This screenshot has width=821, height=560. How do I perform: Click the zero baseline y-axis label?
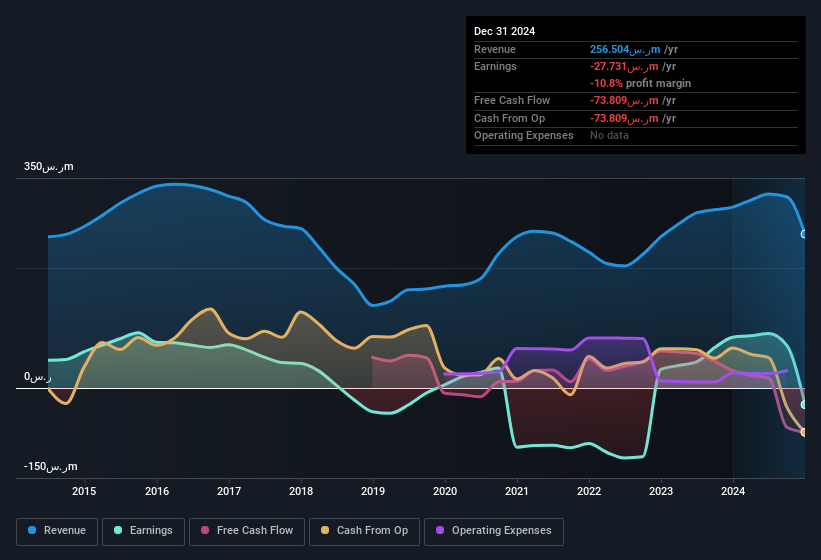tap(37, 377)
